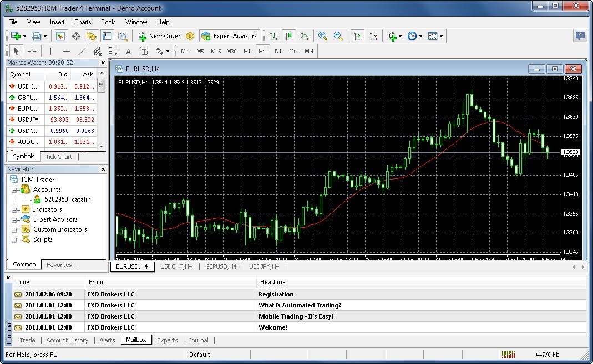Viewport: 593px width, 364px height.
Task: Select the draw trendline tool
Action: [x=82, y=51]
